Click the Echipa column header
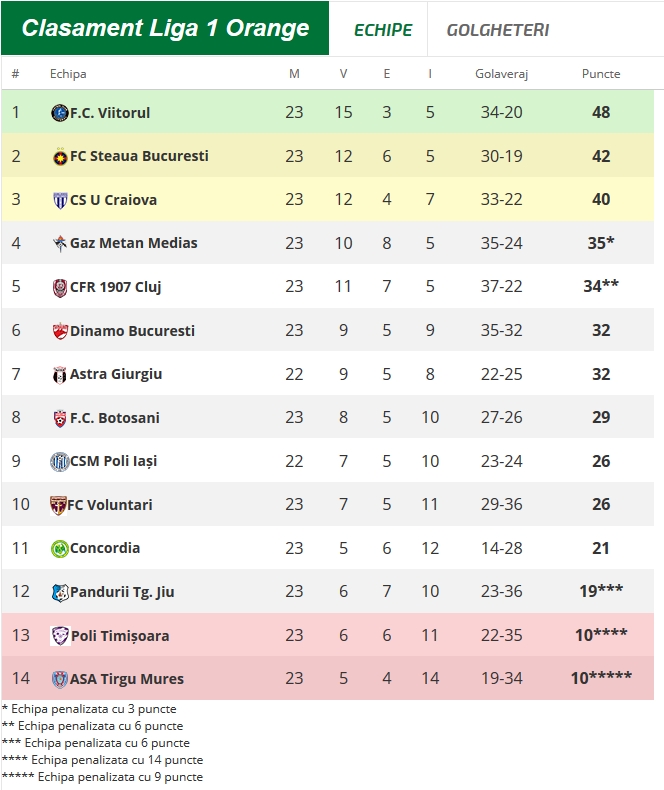The width and height of the screenshot is (664, 790). click(68, 74)
